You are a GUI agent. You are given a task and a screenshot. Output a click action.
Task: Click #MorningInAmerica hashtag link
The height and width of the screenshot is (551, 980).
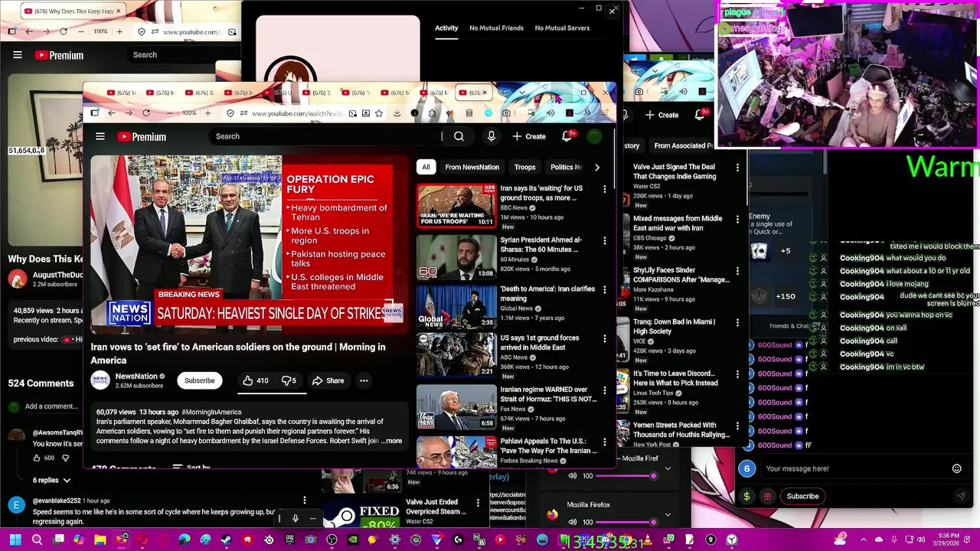[211, 412]
